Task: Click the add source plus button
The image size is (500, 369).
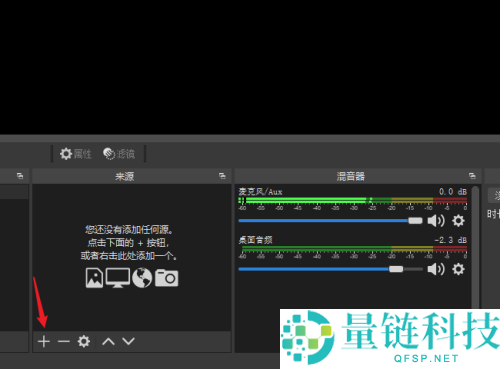Action: pos(44,341)
